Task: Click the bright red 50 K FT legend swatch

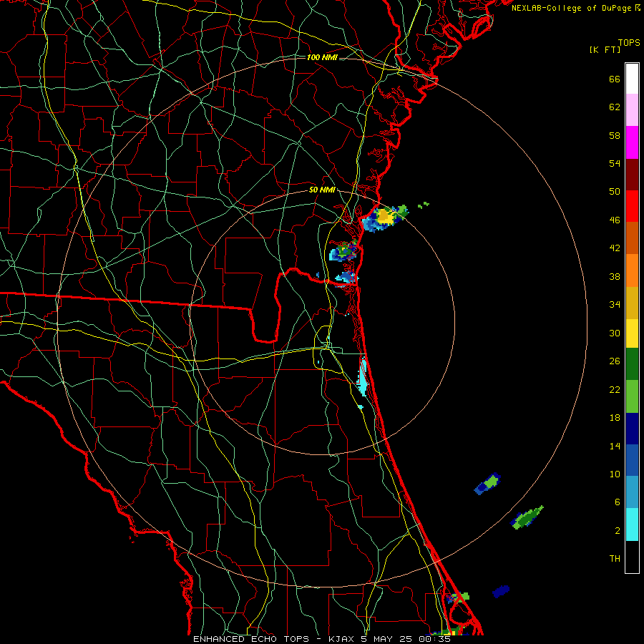Action: (632, 206)
